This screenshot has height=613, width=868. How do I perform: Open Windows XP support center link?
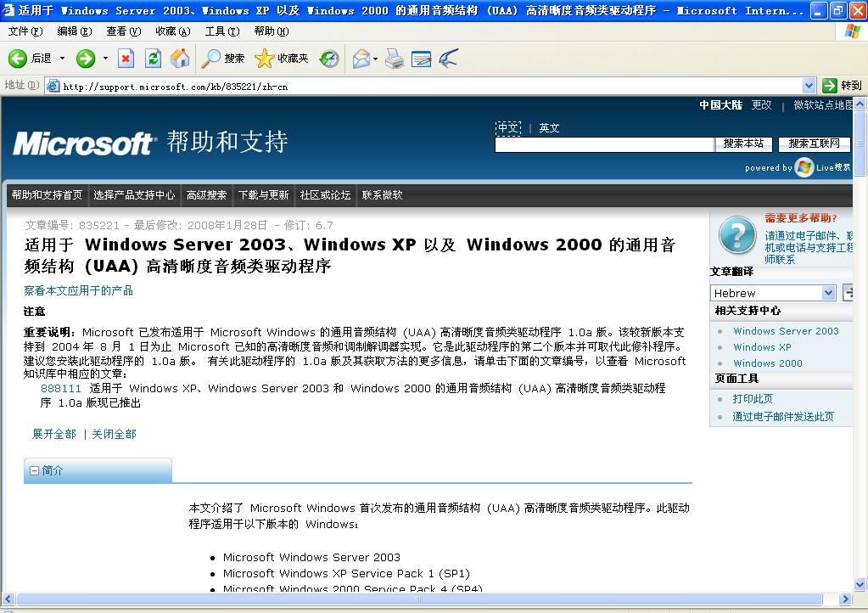pyautogui.click(x=762, y=347)
